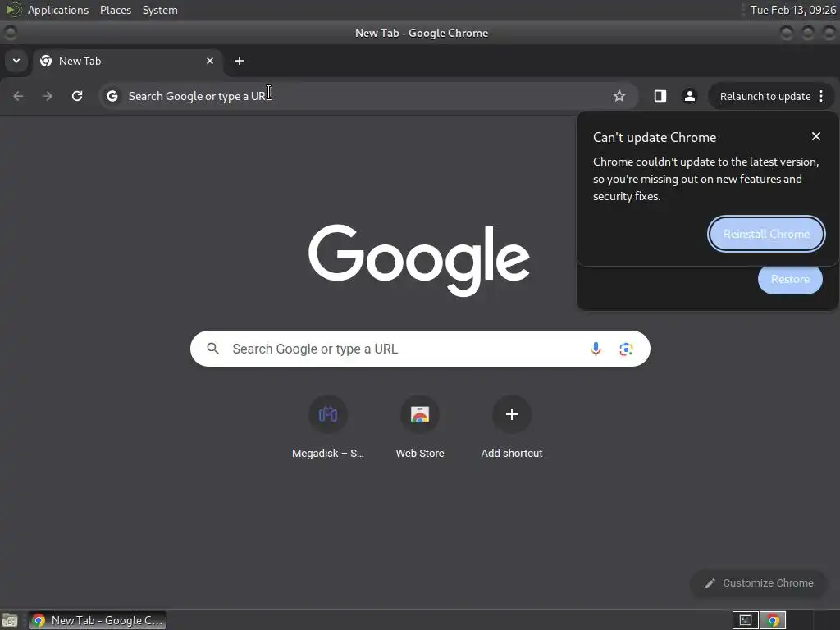Click the Add shortcut plus tile
840x630 pixels.
pyautogui.click(x=512, y=427)
